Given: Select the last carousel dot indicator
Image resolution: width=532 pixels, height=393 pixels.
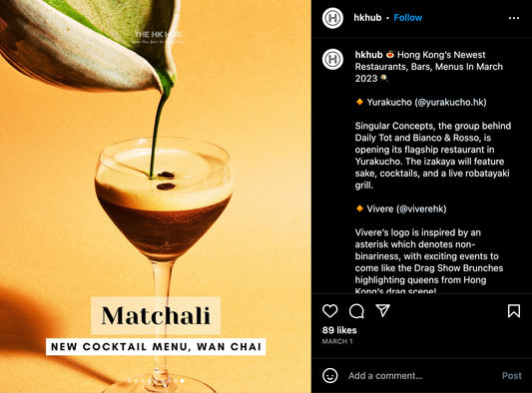Looking at the screenshot, I should coord(183,381).
